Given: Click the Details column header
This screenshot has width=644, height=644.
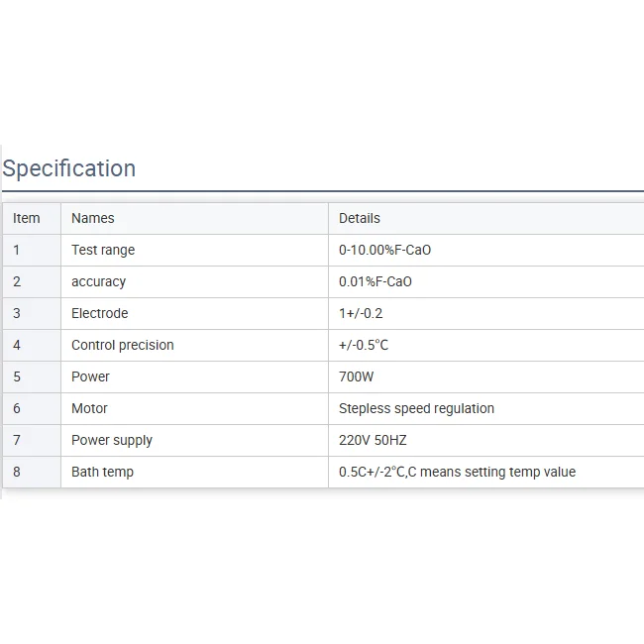Looking at the screenshot, I should click(360, 218).
